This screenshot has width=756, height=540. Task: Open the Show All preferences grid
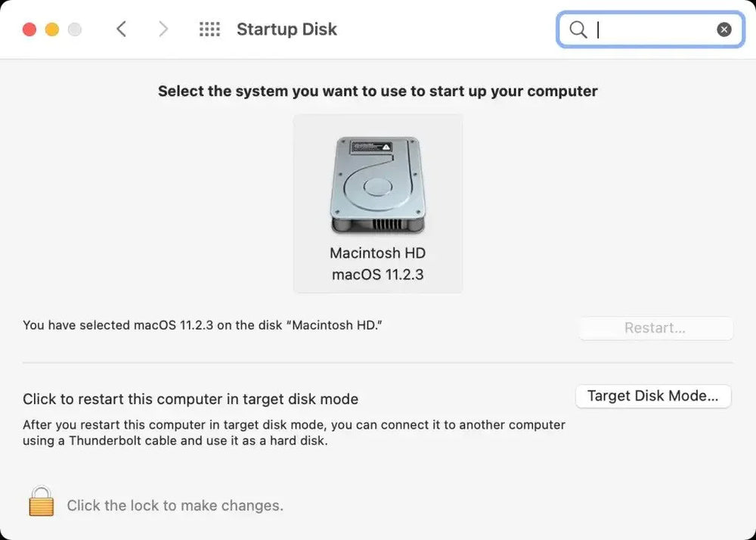coord(209,29)
